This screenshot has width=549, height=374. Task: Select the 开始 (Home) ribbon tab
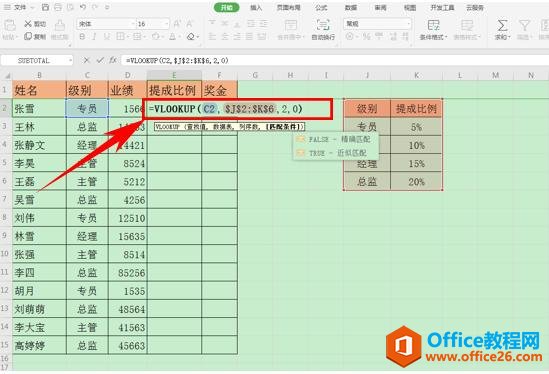click(x=227, y=7)
